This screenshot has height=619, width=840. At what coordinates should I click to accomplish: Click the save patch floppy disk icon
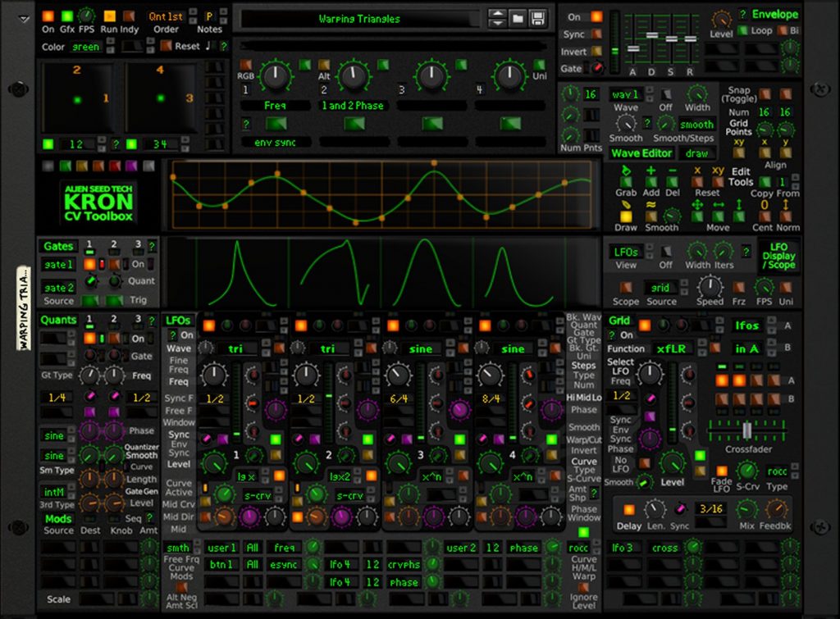[x=538, y=18]
